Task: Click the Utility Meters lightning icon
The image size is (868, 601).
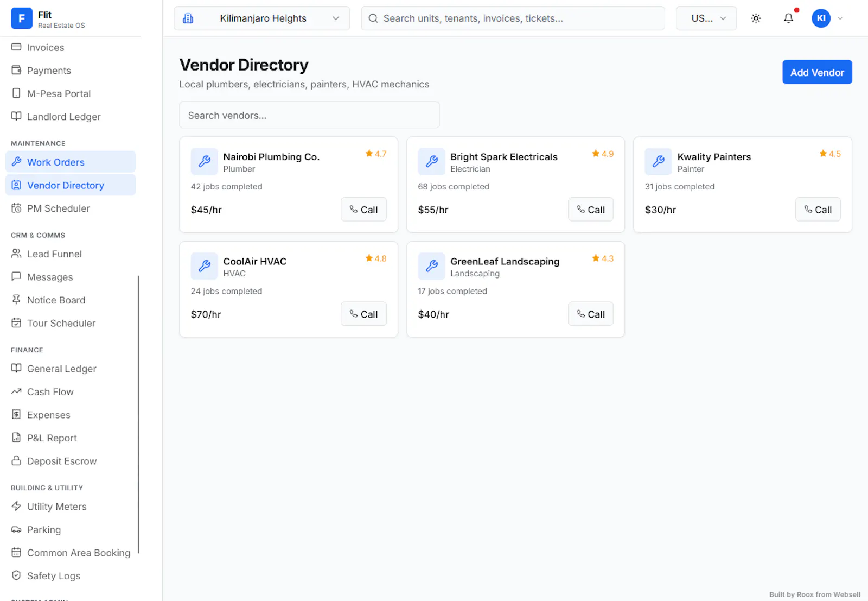Action: tap(16, 506)
